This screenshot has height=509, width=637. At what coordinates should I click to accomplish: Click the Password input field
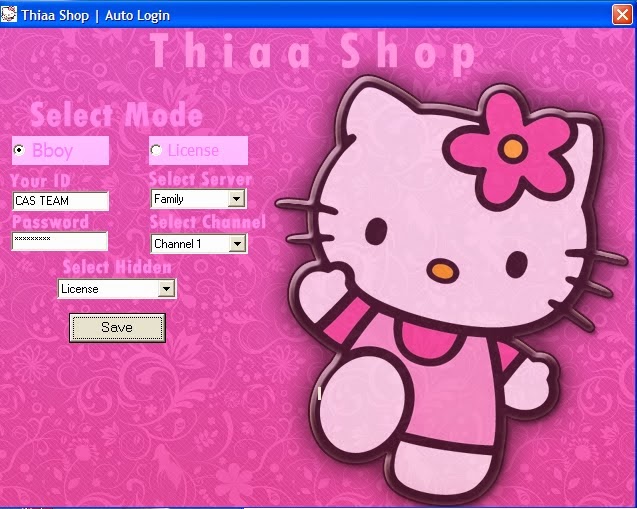60,241
